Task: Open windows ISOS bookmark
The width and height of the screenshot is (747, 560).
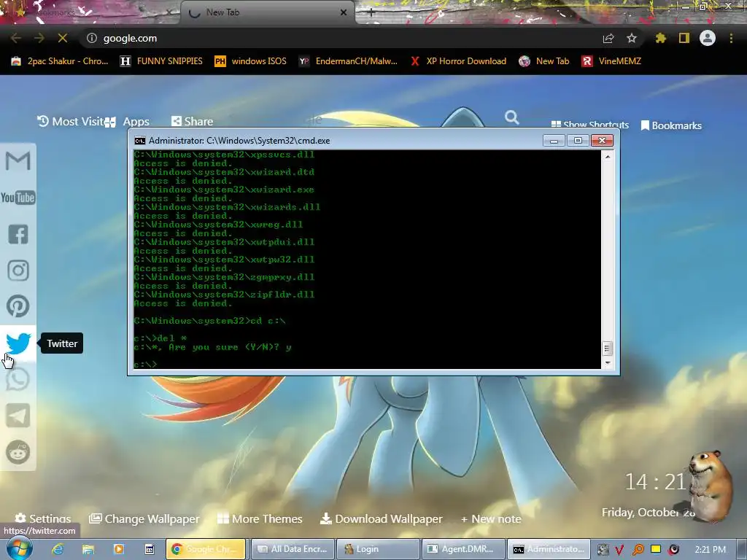Action: (x=251, y=61)
